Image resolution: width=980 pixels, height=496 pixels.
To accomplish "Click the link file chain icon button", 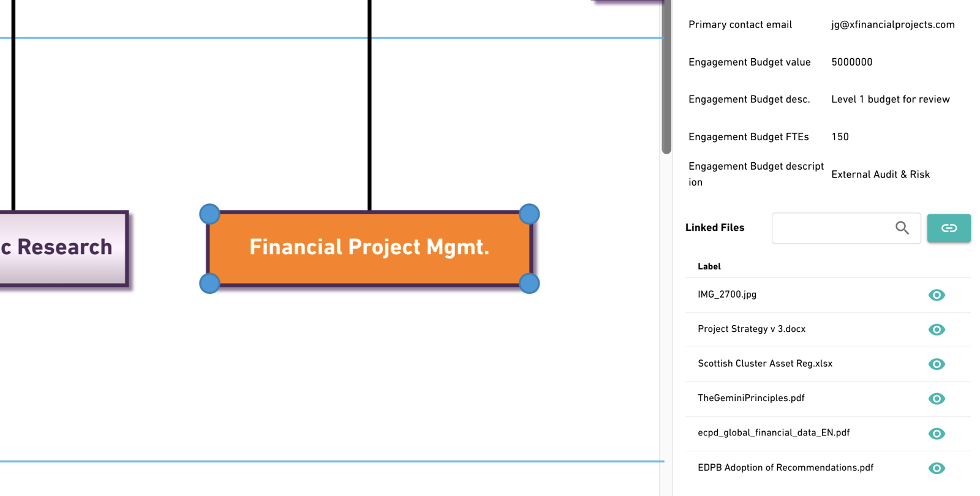I will coord(948,228).
